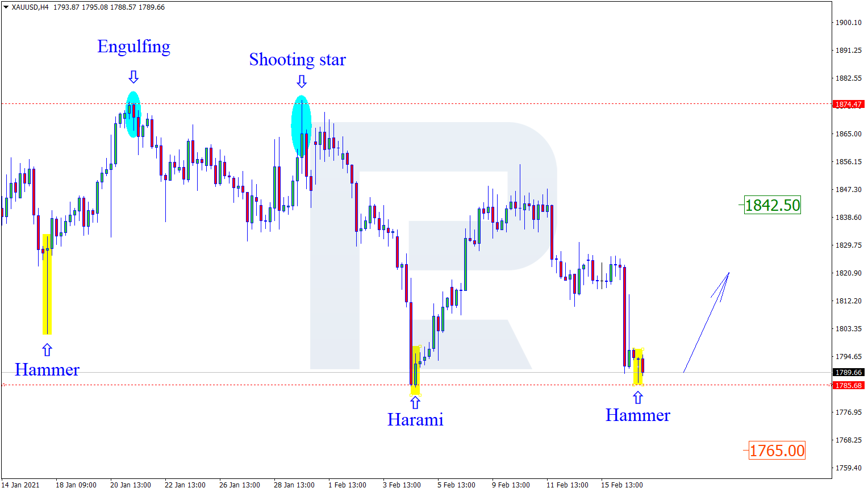Image resolution: width=868 pixels, height=492 pixels.
Task: Click the 1829.75 price axis value
Action: [x=848, y=245]
